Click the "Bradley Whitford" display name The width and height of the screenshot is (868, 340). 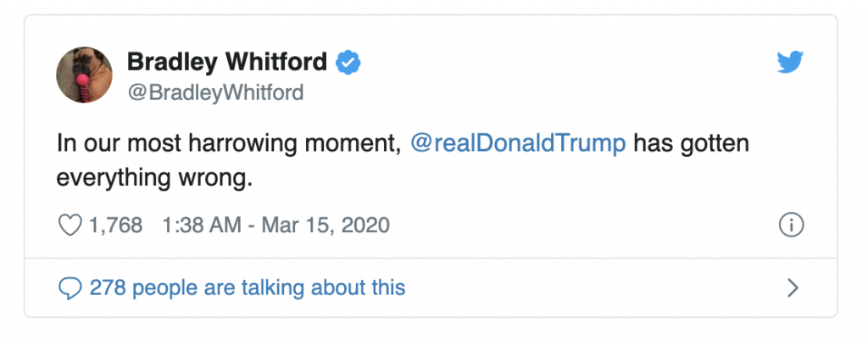coord(226,62)
